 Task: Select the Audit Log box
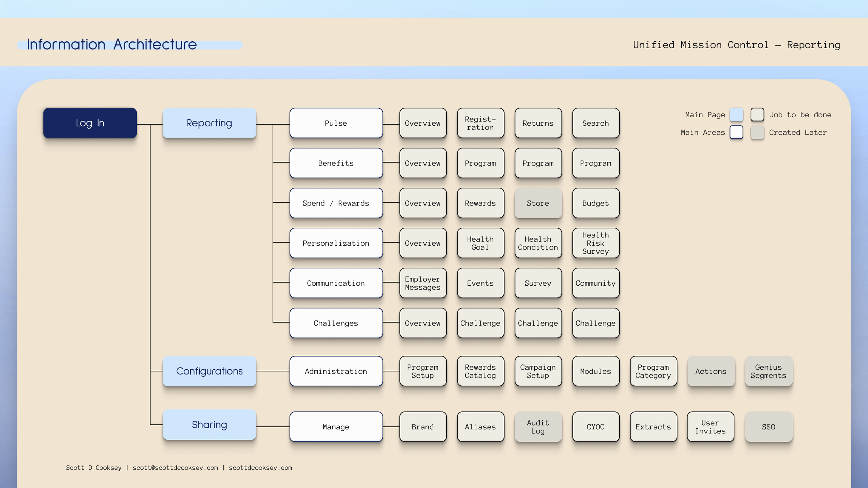[x=538, y=427]
